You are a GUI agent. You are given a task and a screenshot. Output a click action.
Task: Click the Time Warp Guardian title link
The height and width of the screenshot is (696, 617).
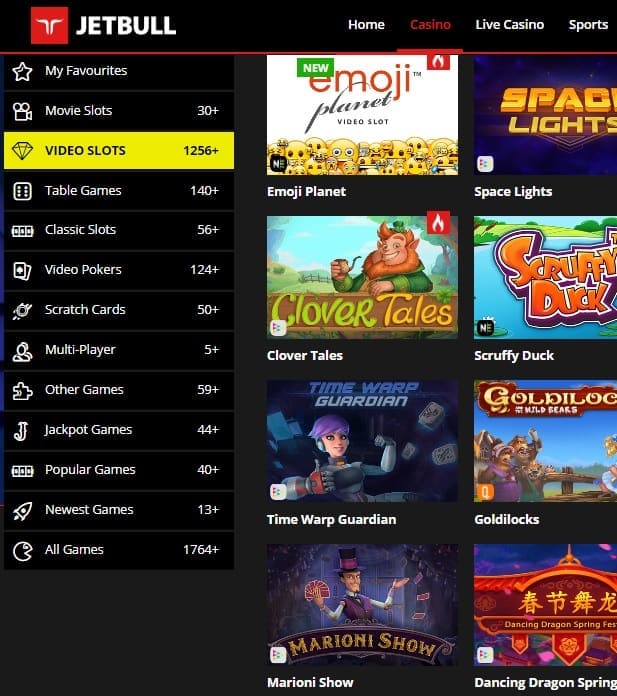coord(332,519)
